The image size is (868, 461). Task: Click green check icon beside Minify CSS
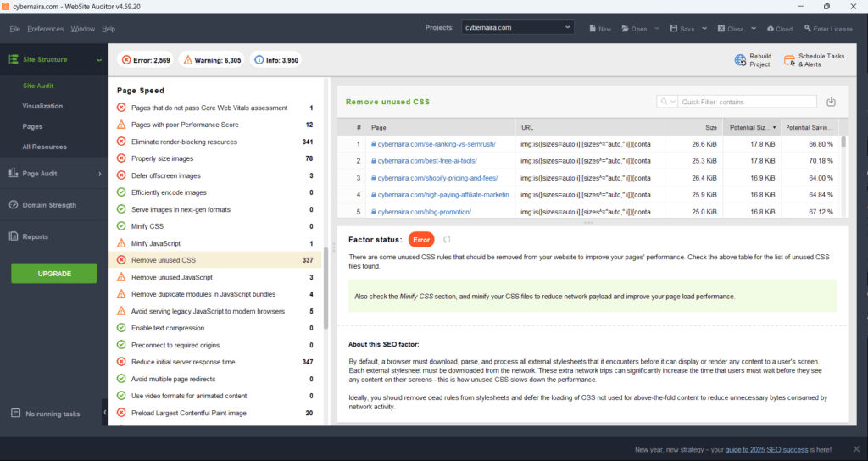[121, 226]
